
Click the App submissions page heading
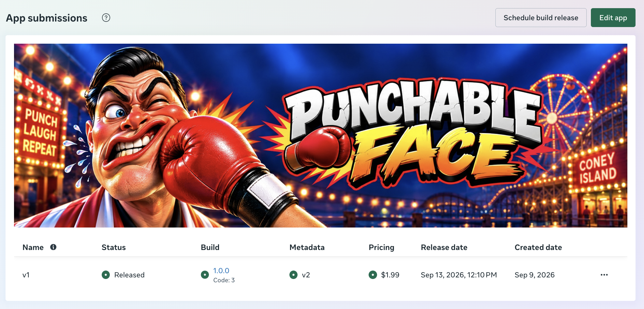47,18
